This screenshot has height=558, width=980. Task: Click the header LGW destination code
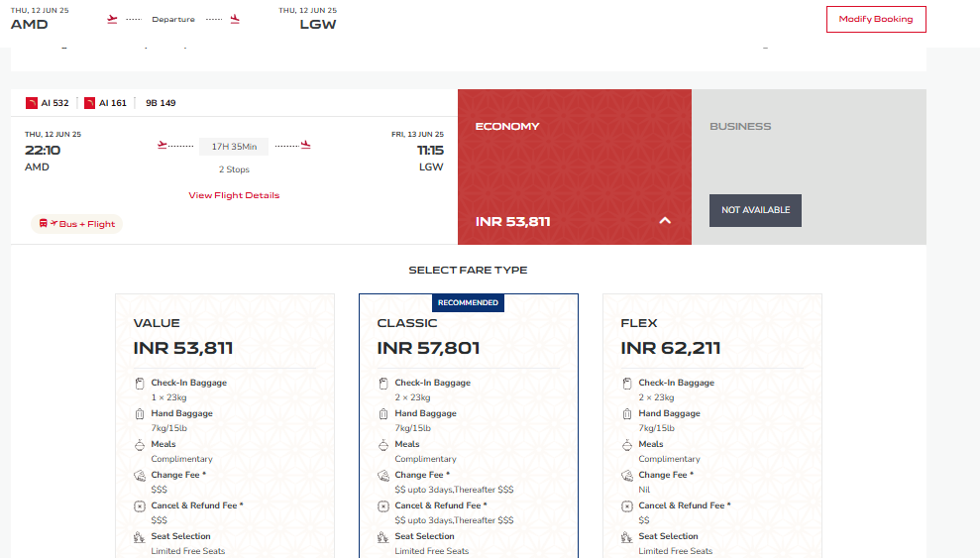(x=317, y=25)
